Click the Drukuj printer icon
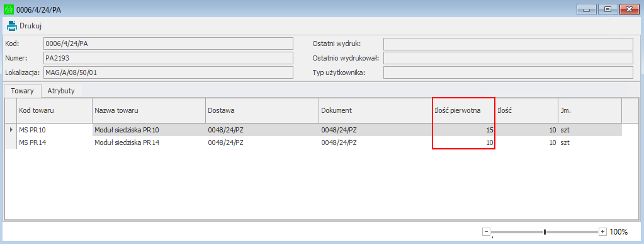This screenshot has height=244, width=644. click(x=11, y=26)
